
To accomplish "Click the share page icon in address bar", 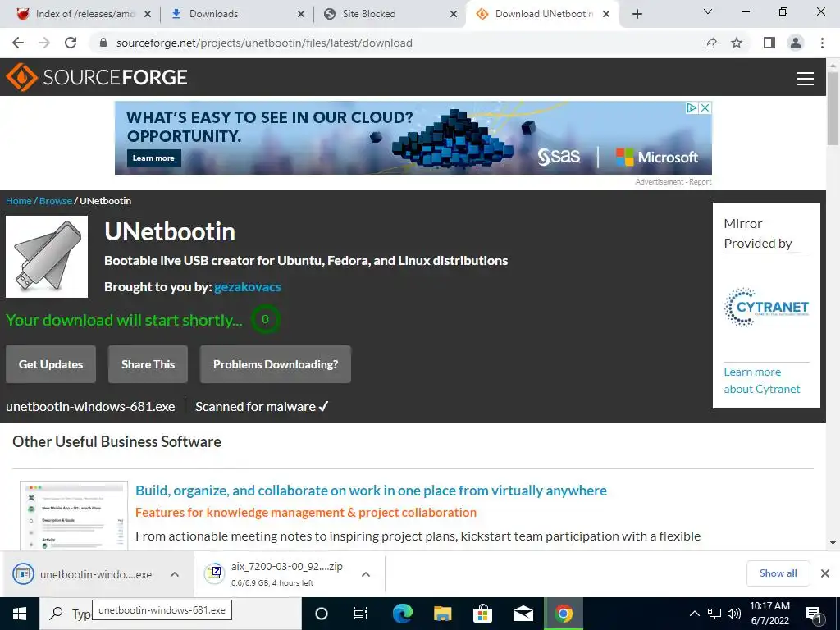I will click(x=710, y=43).
